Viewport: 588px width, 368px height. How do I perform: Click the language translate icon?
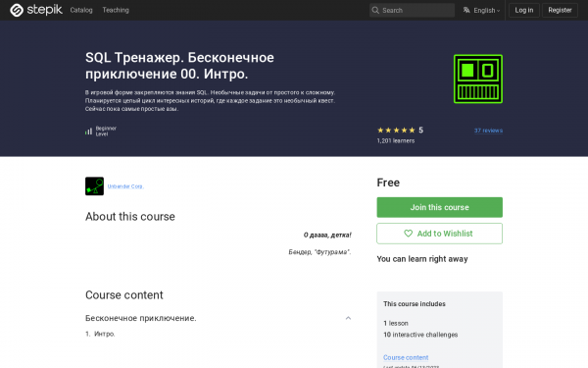tap(466, 10)
